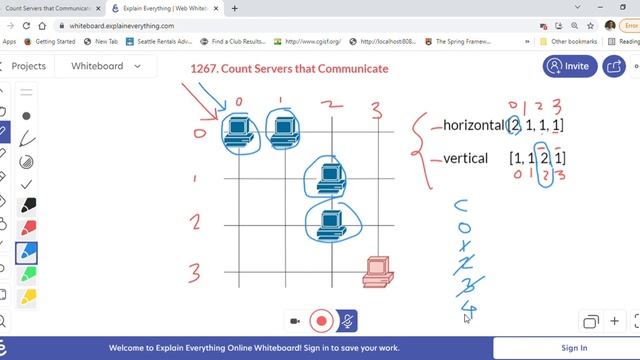Invite collaborators with the Invite button

point(570,66)
